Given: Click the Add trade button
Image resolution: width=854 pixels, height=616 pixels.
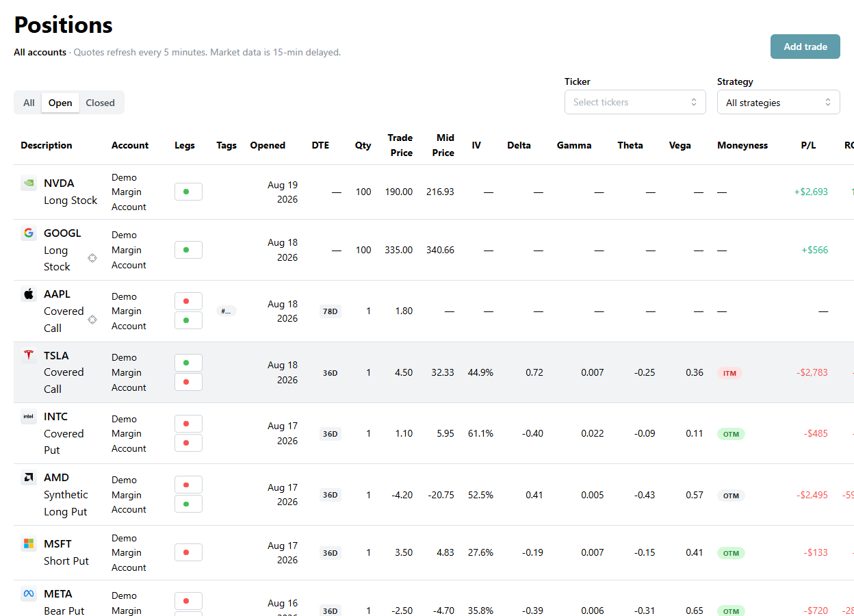Looking at the screenshot, I should tap(805, 47).
